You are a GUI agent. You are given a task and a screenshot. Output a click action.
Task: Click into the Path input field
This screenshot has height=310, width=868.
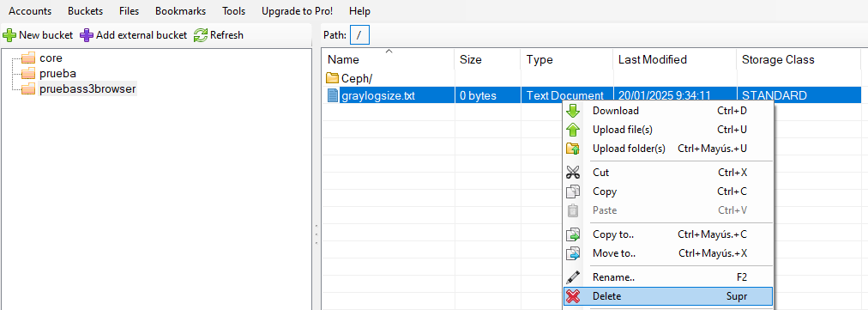(x=360, y=35)
